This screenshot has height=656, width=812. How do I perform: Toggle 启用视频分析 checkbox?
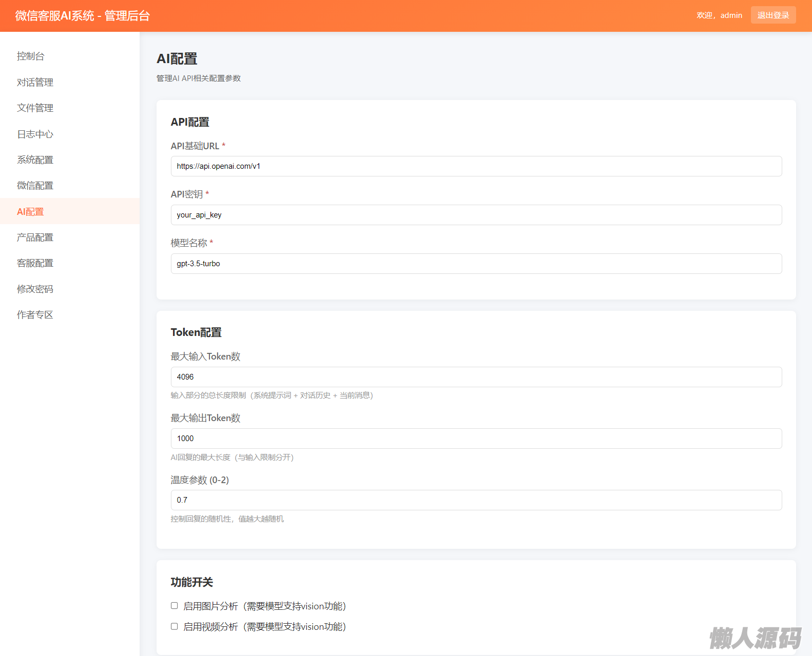175,626
